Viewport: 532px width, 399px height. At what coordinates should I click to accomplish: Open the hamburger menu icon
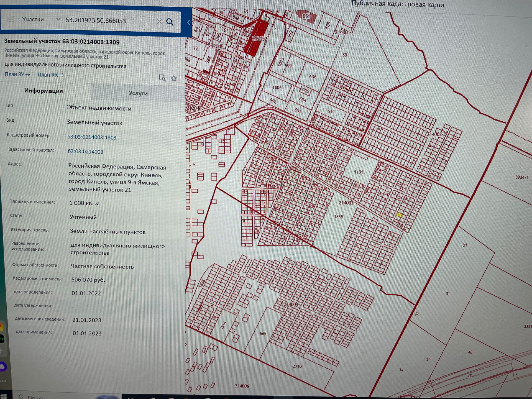coord(11,19)
